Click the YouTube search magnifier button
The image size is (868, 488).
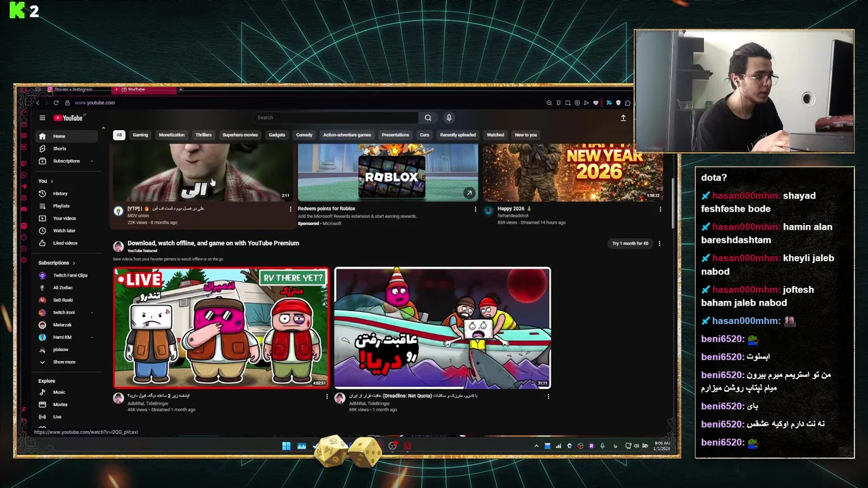(428, 117)
